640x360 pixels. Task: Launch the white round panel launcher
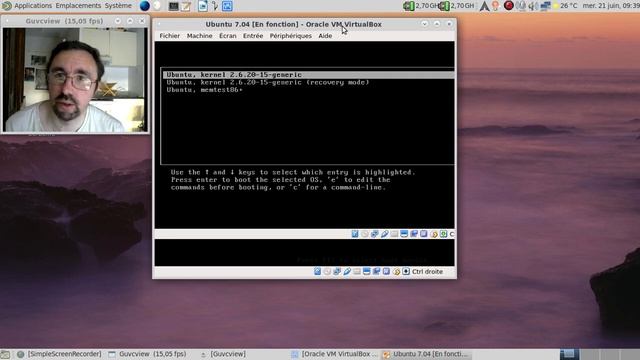point(157,6)
